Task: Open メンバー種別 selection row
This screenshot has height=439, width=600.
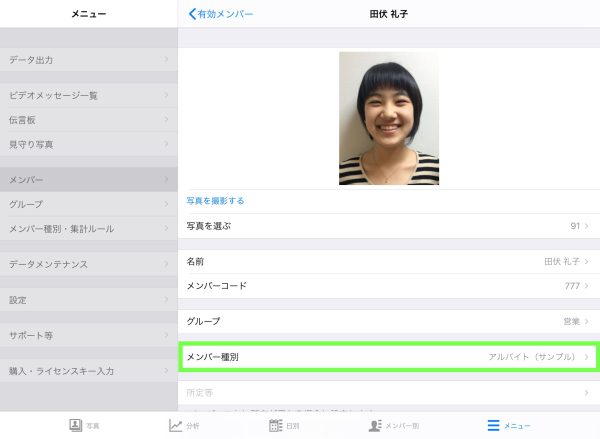Action: (x=388, y=357)
